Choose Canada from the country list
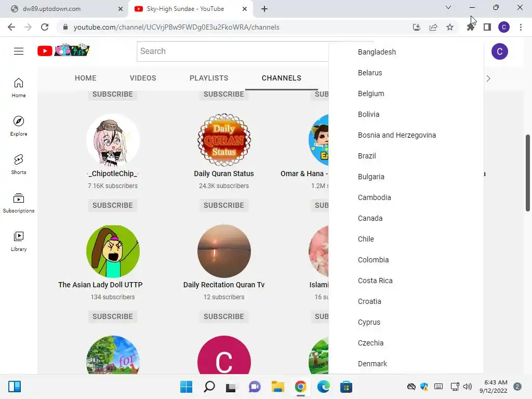Screen dimensions: 532x399 pyautogui.click(x=406, y=218)
